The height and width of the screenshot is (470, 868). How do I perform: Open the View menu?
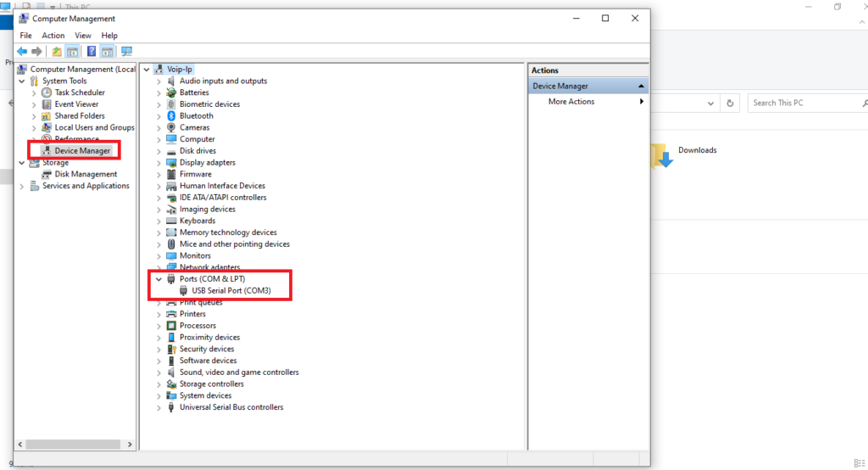(82, 36)
